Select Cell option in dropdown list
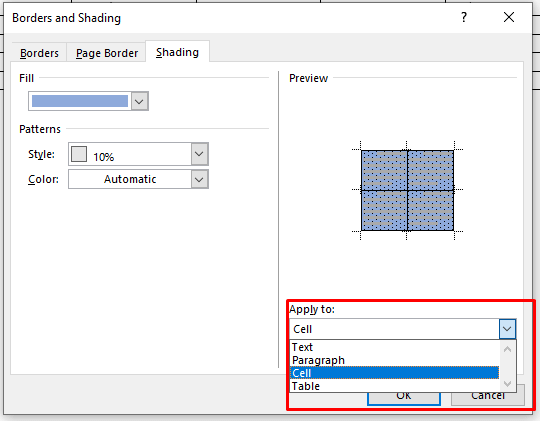The height and width of the screenshot is (421, 540). coord(394,373)
